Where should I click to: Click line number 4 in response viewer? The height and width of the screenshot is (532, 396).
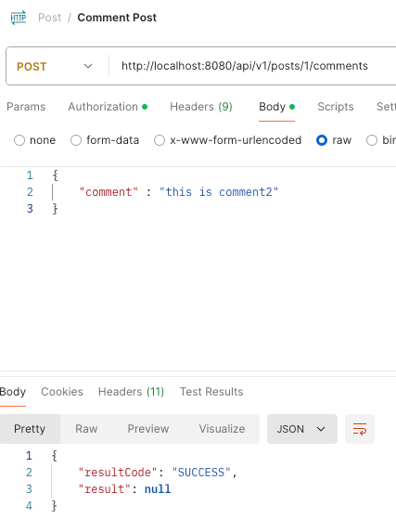point(29,506)
